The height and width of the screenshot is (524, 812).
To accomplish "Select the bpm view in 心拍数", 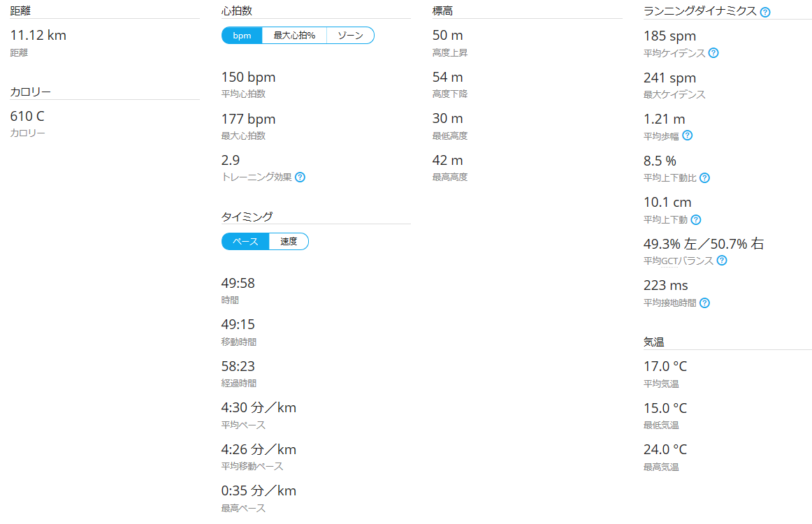I will point(241,34).
